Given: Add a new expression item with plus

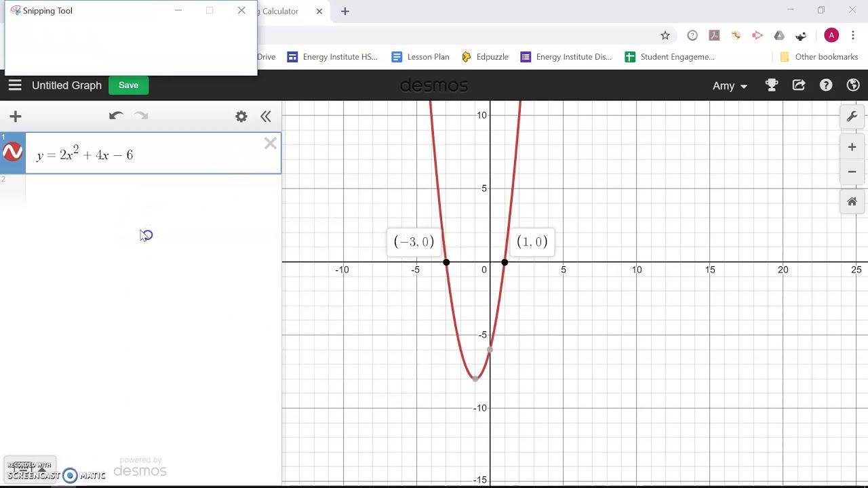Looking at the screenshot, I should (16, 117).
